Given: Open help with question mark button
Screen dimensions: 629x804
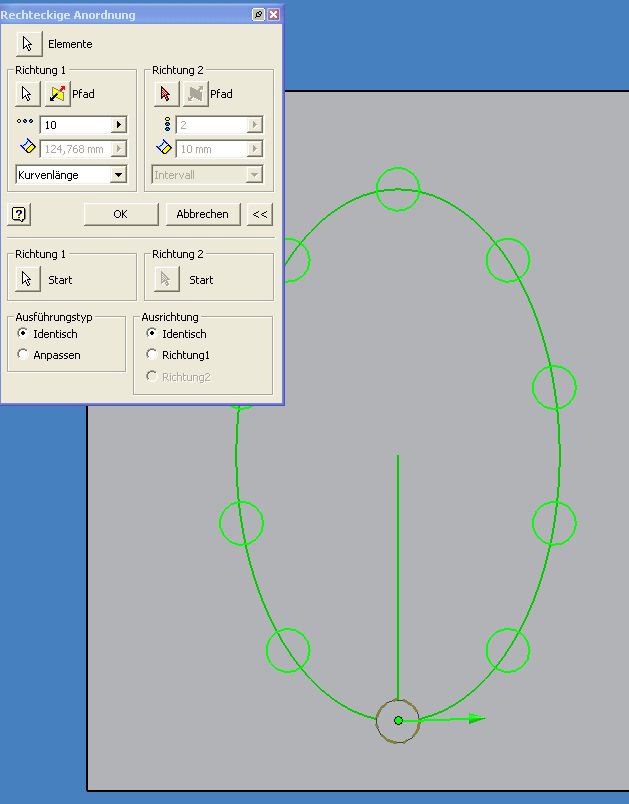Looking at the screenshot, I should coord(19,214).
